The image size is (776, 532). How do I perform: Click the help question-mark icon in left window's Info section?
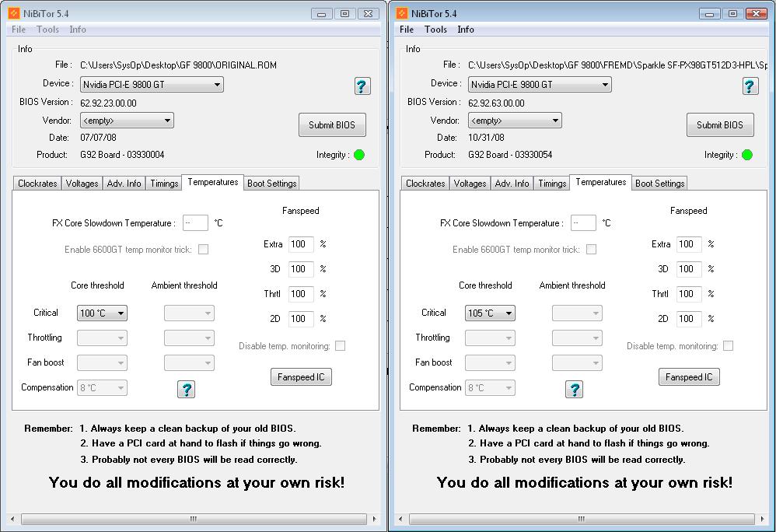tap(362, 86)
